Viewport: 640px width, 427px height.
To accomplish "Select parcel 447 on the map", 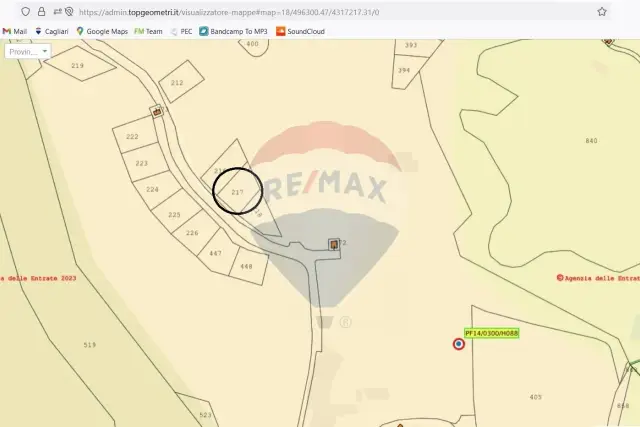I will tap(216, 254).
